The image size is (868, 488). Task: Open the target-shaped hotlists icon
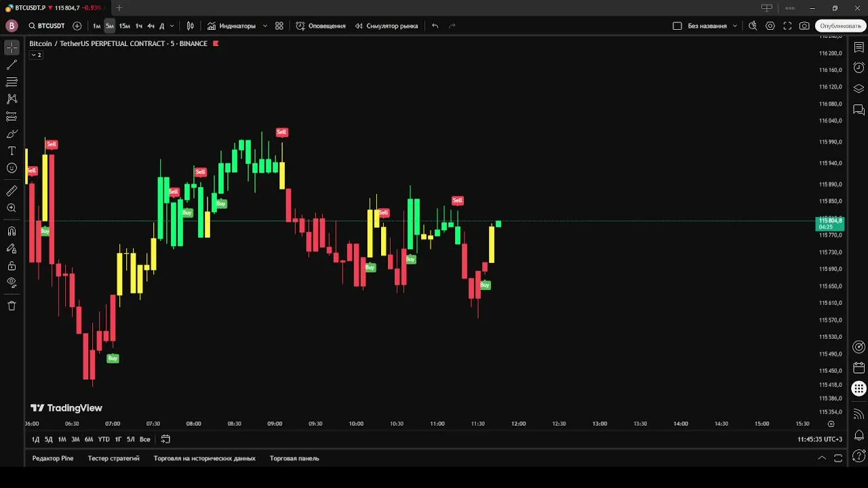click(x=859, y=347)
